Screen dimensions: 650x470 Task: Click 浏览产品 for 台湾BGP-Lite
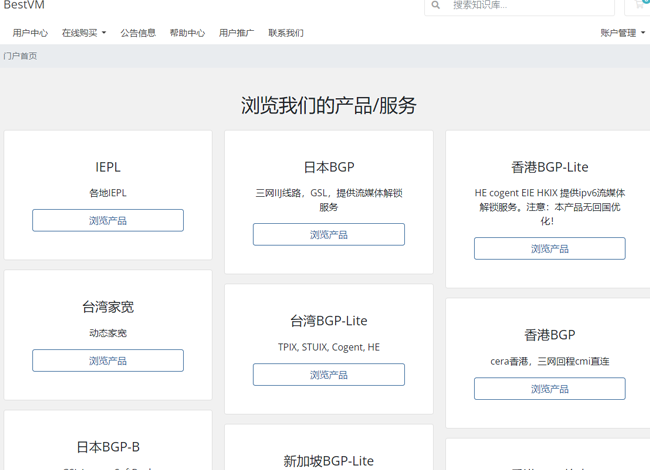tap(328, 374)
